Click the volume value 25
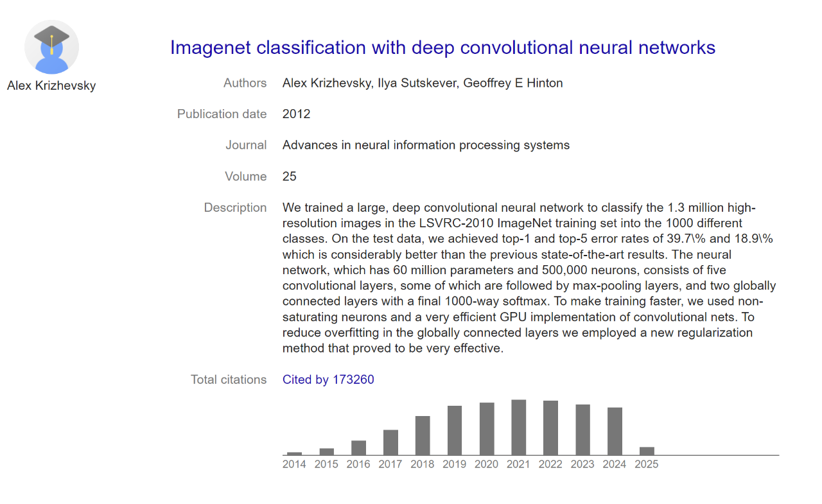The height and width of the screenshot is (504, 822). tap(290, 176)
